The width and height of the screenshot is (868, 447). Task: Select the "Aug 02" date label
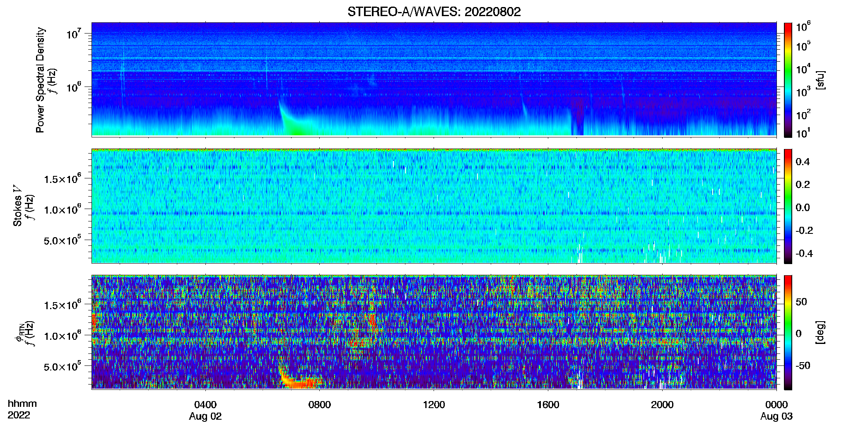pos(205,416)
